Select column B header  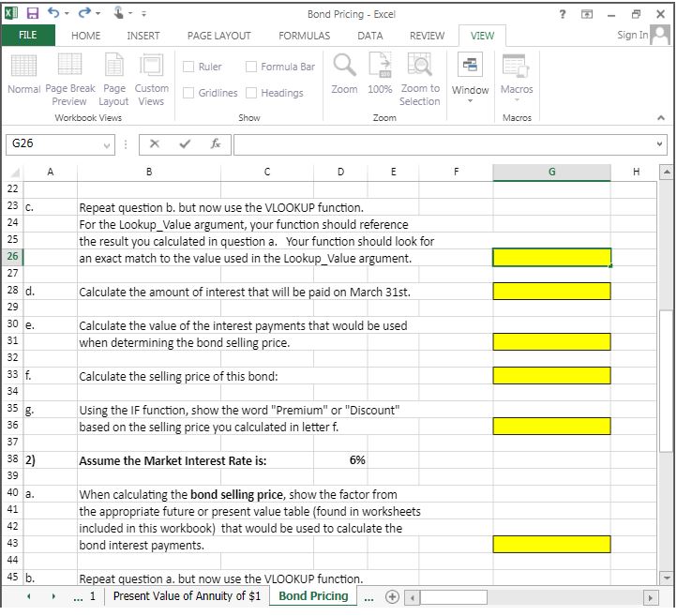coord(149,172)
